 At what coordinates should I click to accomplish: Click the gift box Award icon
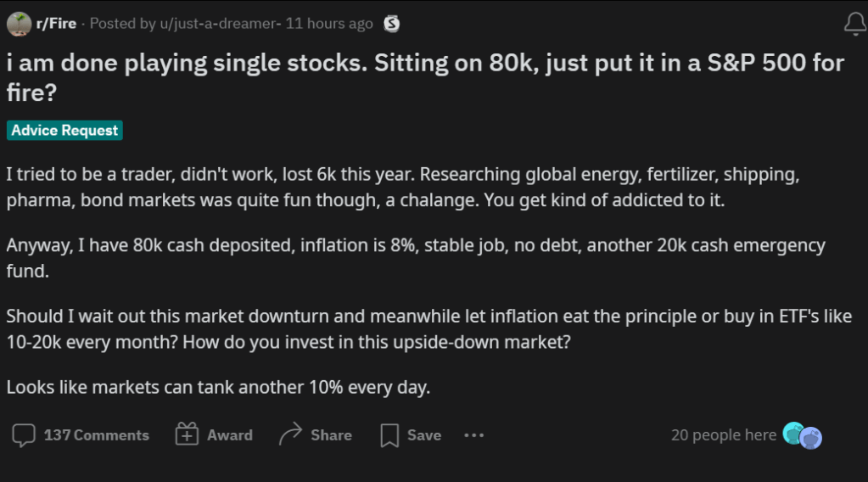[x=186, y=435]
